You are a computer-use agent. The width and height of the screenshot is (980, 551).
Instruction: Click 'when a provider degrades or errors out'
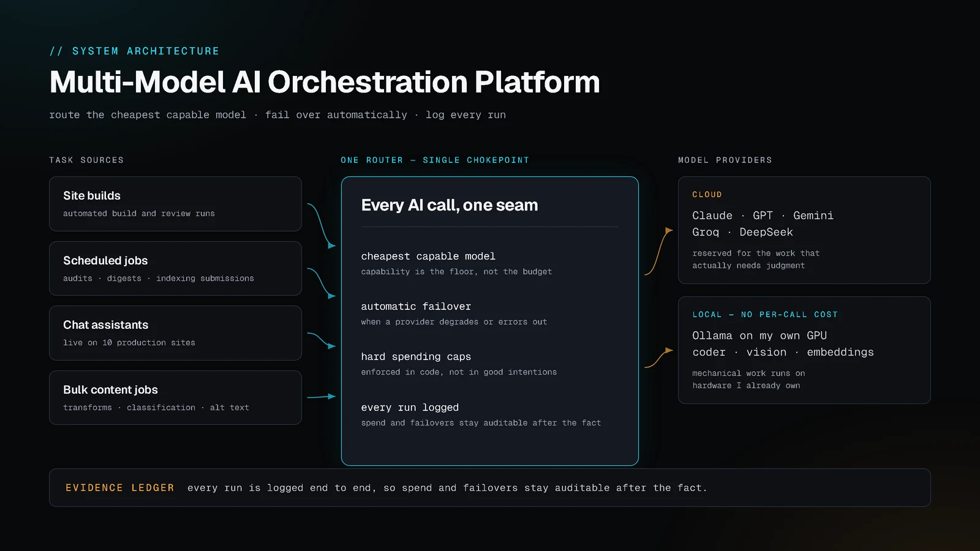pyautogui.click(x=454, y=322)
